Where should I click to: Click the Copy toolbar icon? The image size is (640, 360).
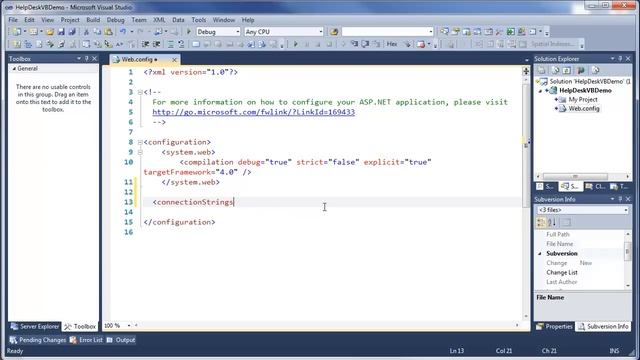pyautogui.click(x=97, y=31)
